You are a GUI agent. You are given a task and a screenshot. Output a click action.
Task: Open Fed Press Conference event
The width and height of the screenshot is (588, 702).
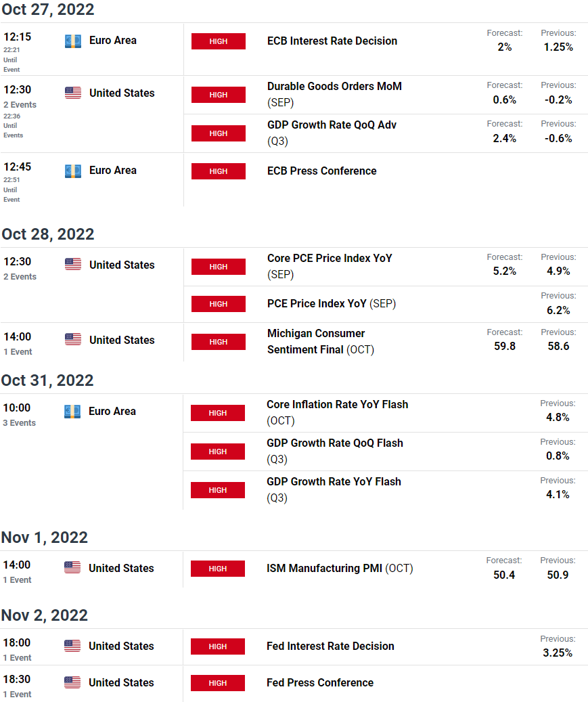[320, 682]
